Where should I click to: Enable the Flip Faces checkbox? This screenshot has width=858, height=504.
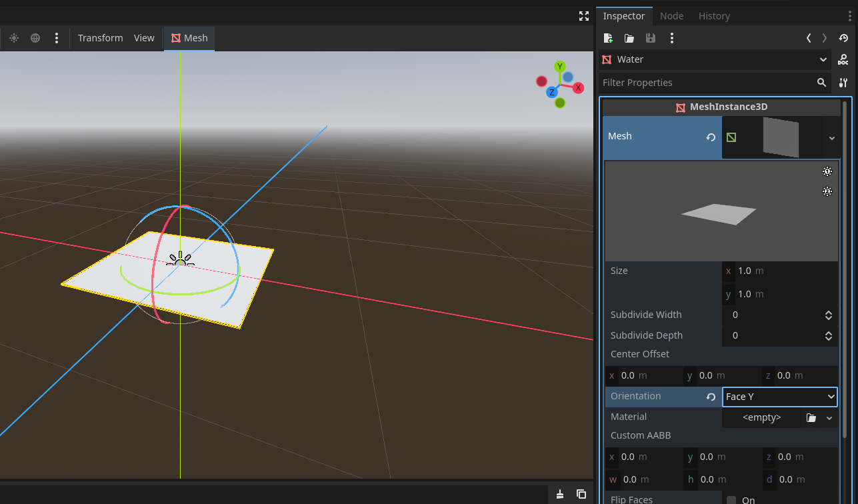pos(731,500)
